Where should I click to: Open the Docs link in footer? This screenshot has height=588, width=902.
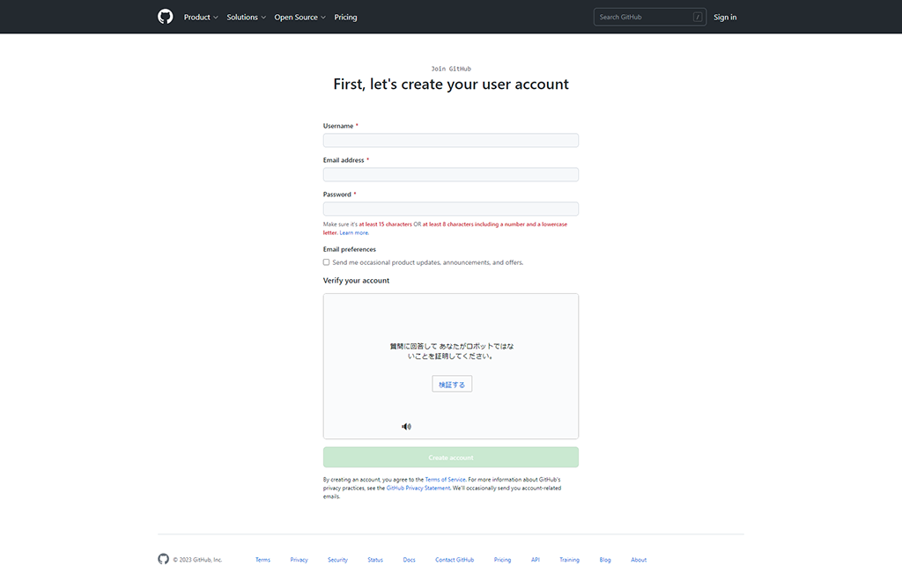(409, 560)
